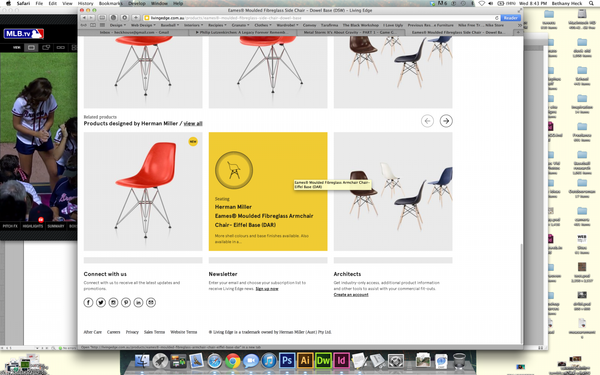Open a new Safari tab with plus button
The width and height of the screenshot is (600, 375).
[518, 33]
